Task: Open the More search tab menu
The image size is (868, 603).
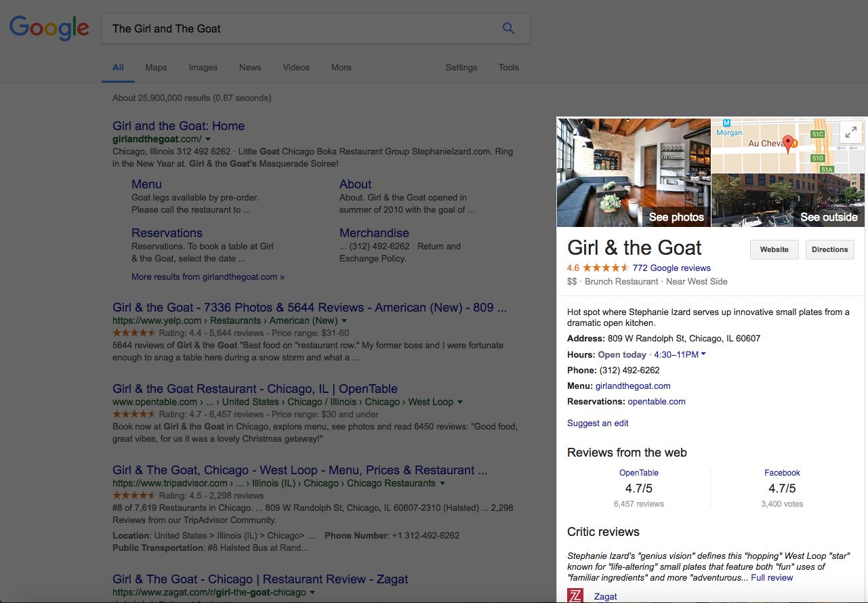Action: 342,67
